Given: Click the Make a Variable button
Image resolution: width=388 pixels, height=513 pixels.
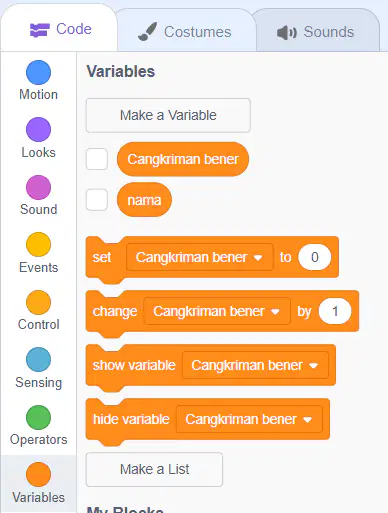Looking at the screenshot, I should pos(168,115).
